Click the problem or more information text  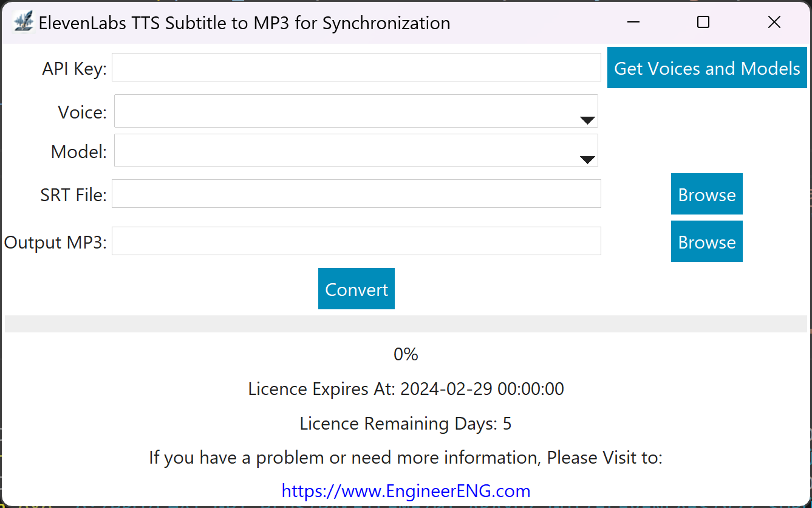click(406, 458)
